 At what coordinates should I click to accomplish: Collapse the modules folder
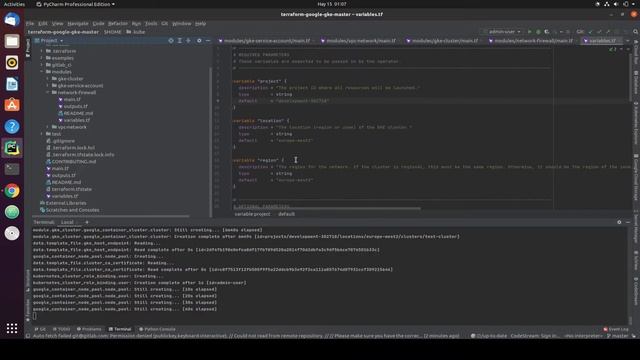click(x=42, y=72)
